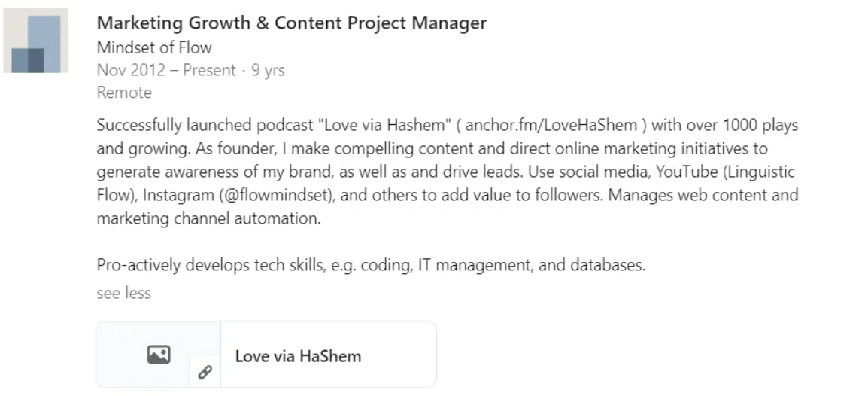Click the 'Remote' location label

pyautogui.click(x=124, y=93)
